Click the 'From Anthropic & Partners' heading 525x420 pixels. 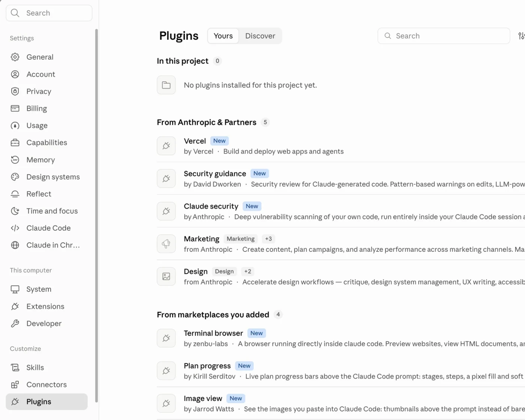coord(207,122)
